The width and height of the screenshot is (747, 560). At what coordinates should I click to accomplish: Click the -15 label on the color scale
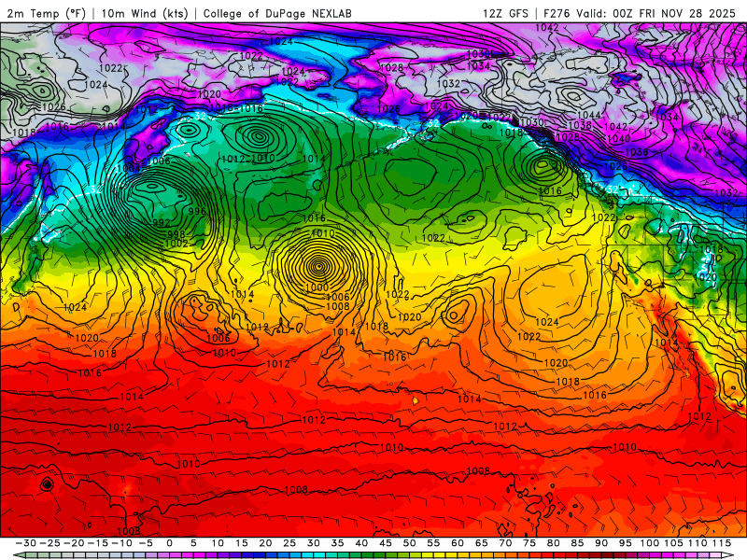pyautogui.click(x=98, y=543)
